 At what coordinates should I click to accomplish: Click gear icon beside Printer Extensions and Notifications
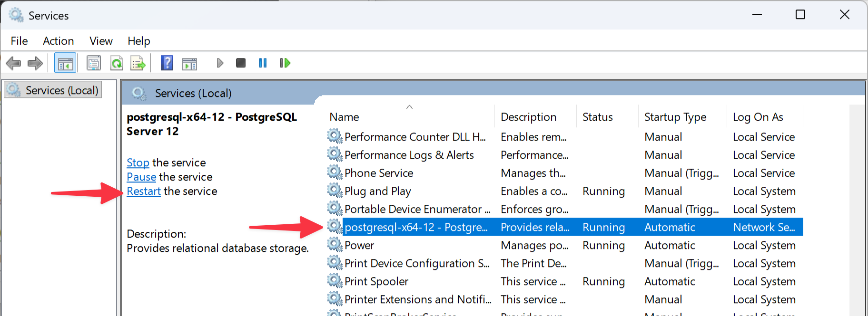tap(335, 299)
